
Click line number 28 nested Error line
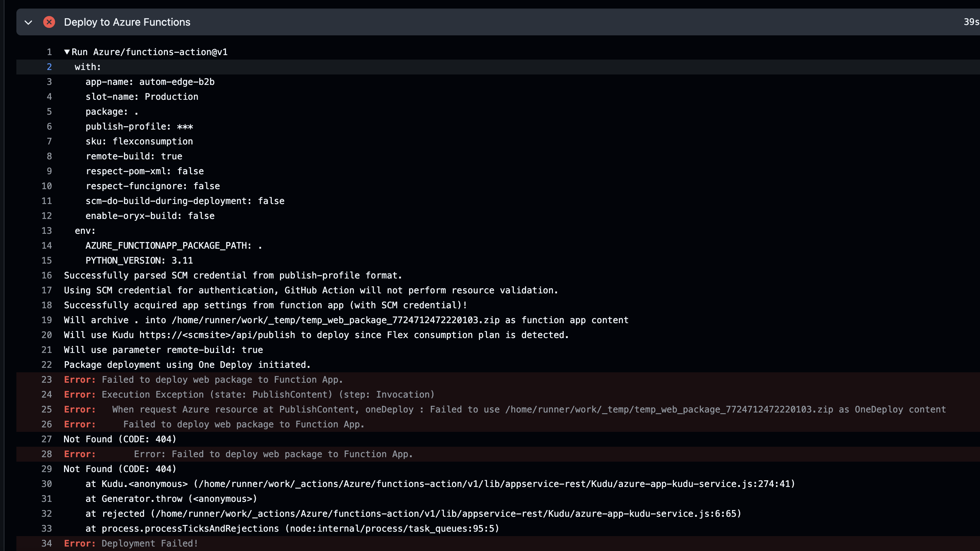coord(47,454)
